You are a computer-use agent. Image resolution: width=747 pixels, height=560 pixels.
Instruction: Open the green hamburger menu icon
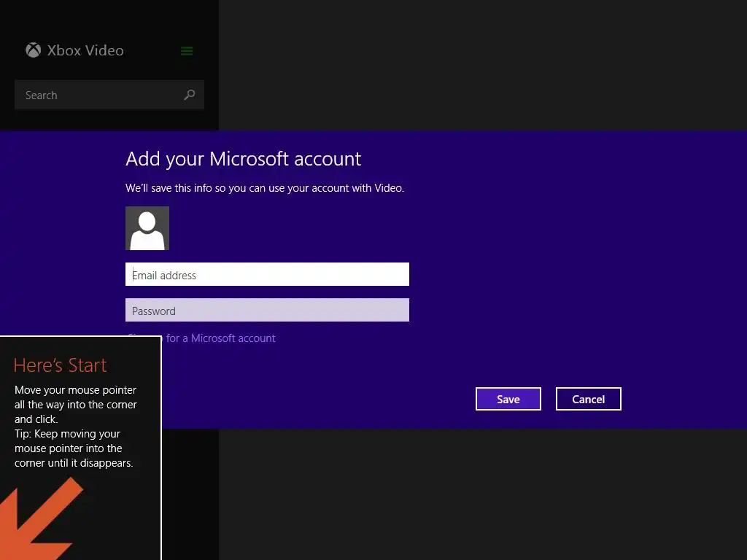187,51
